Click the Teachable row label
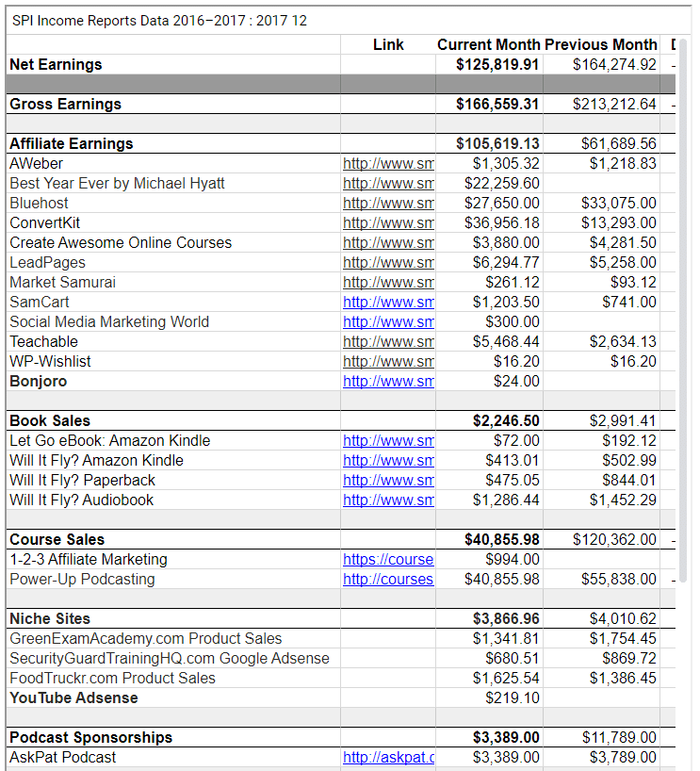 coord(43,341)
